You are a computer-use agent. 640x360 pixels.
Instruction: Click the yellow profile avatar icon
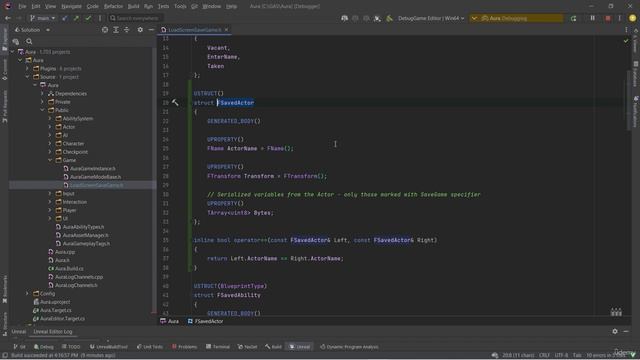coord(632,18)
